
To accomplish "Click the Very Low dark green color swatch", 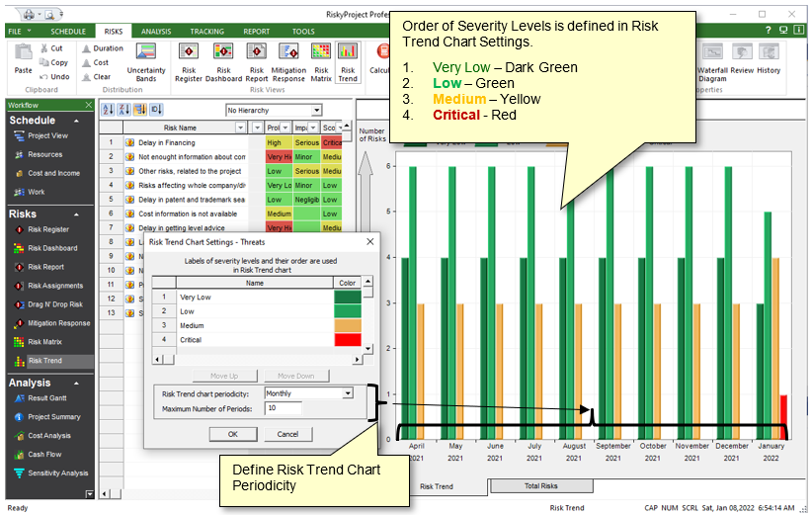I will click(348, 297).
